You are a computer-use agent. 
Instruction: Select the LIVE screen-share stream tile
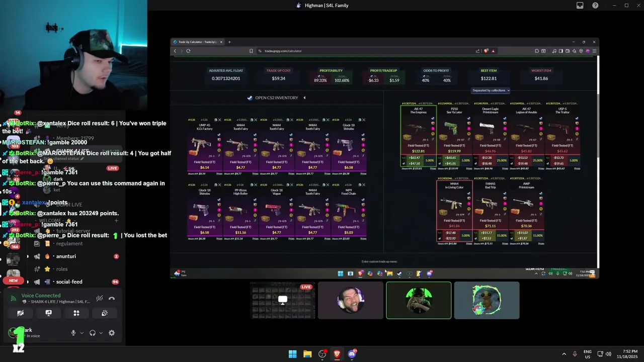[283, 300]
